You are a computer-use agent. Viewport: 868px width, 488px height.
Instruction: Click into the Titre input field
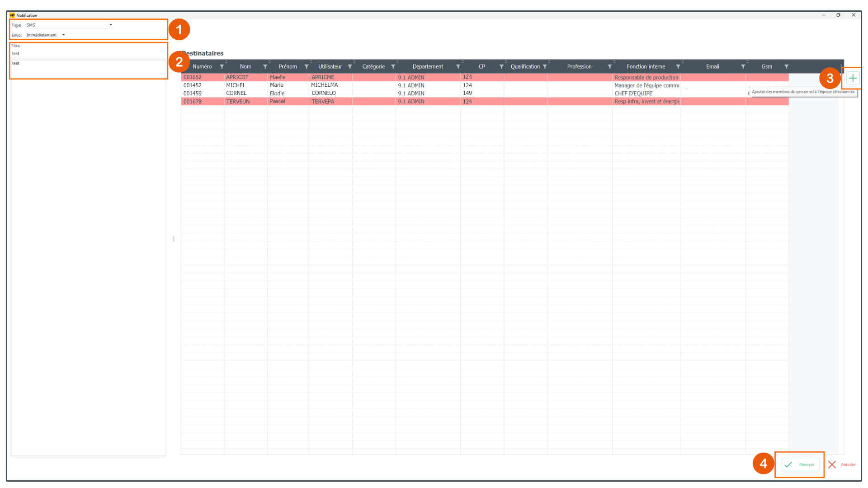tap(88, 54)
